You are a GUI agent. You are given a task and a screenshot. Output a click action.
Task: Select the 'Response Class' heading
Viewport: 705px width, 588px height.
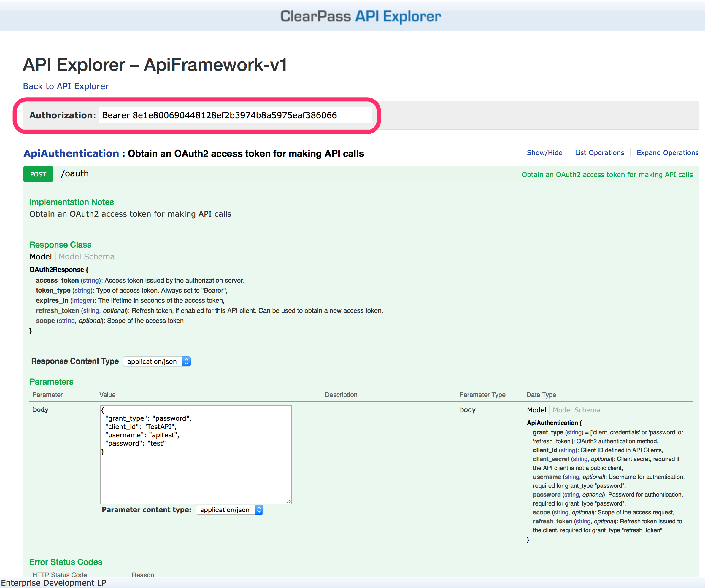click(x=61, y=245)
